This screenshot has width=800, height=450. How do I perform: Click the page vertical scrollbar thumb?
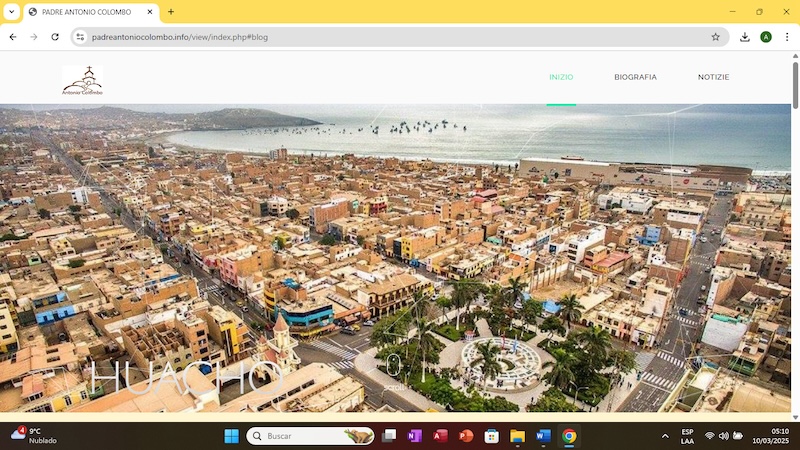(795, 85)
